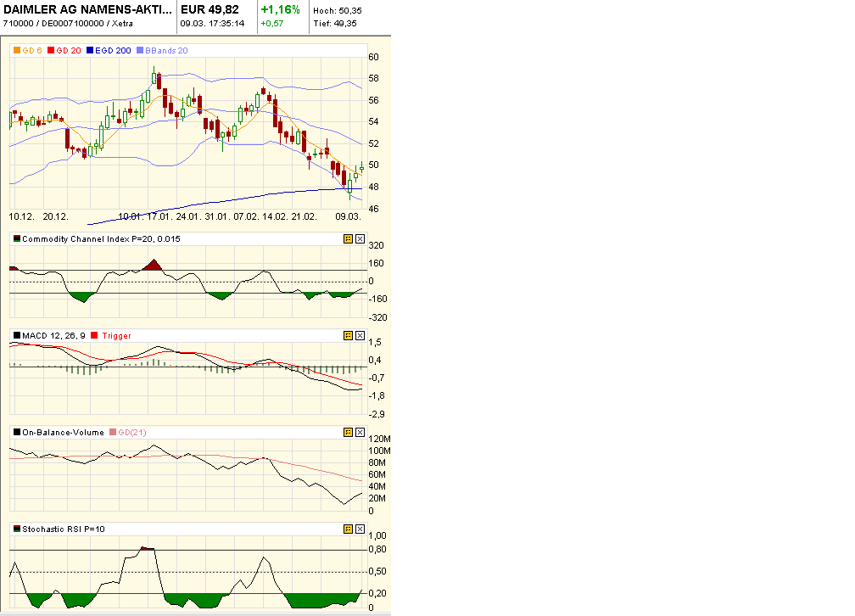Click the 10.12. date axis label

point(22,216)
